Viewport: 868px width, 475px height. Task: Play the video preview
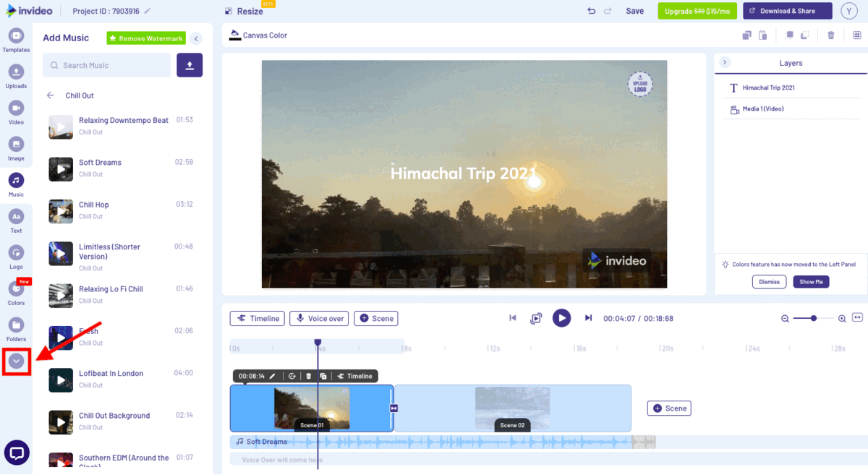tap(562, 318)
